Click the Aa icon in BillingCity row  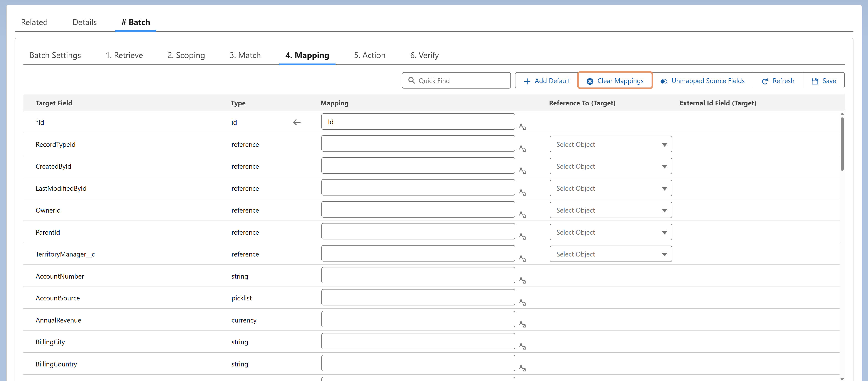click(522, 346)
